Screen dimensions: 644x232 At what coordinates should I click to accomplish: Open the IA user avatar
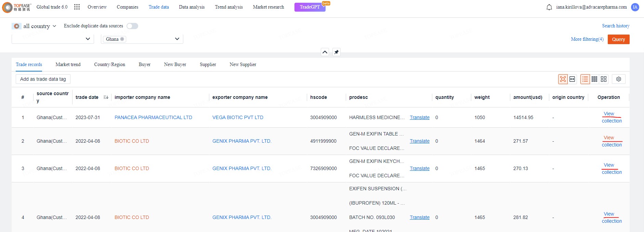[x=635, y=7]
